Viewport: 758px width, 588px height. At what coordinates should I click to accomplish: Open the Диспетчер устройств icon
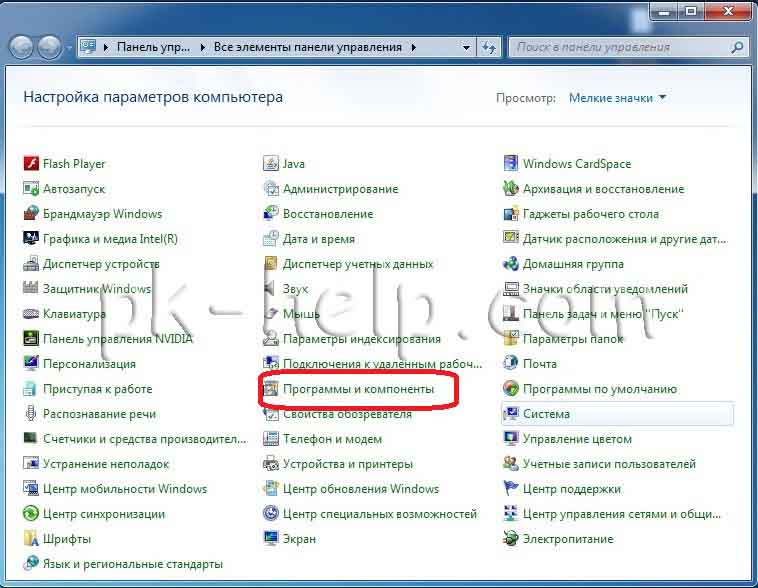31,264
